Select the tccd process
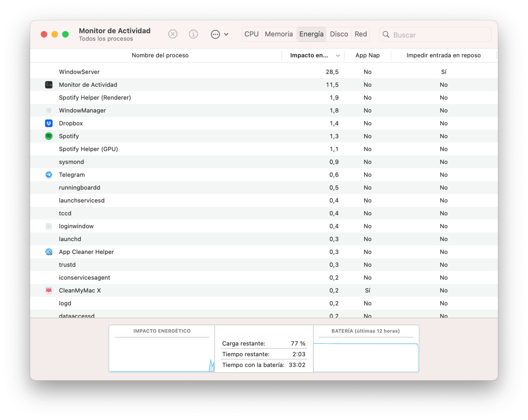This screenshot has height=420, width=528. (x=65, y=213)
